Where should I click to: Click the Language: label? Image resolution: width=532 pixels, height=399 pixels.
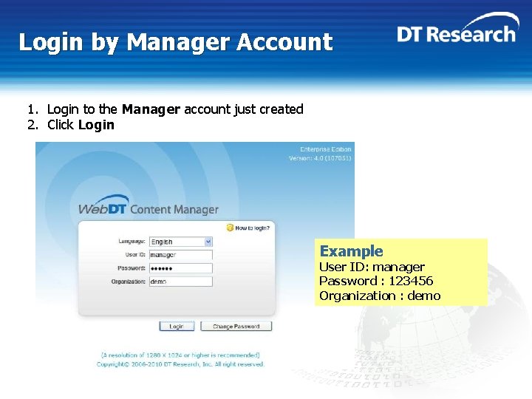[132, 241]
